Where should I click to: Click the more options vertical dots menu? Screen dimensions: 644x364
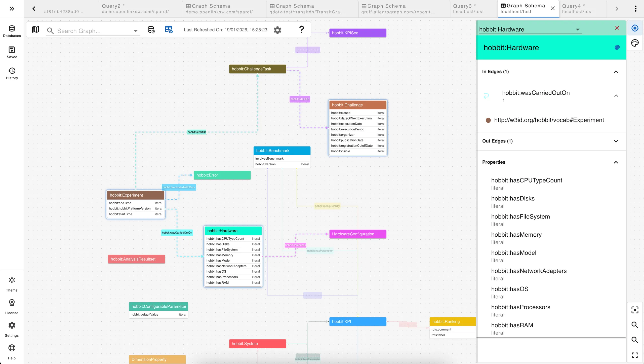(636, 9)
